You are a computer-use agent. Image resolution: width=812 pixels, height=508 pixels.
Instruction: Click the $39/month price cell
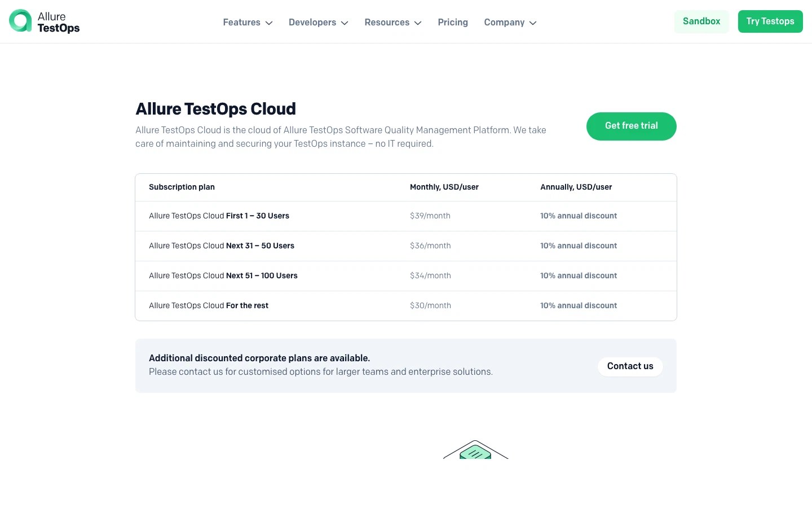click(x=430, y=216)
